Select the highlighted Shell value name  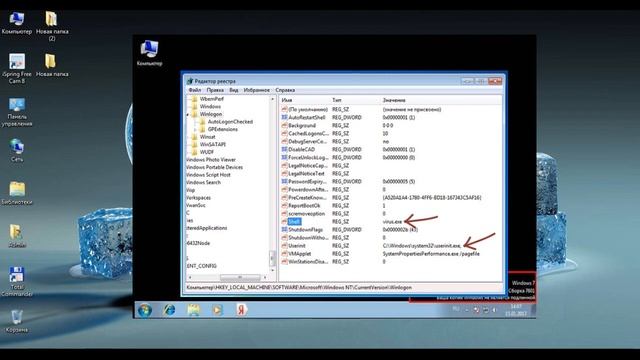(x=294, y=222)
